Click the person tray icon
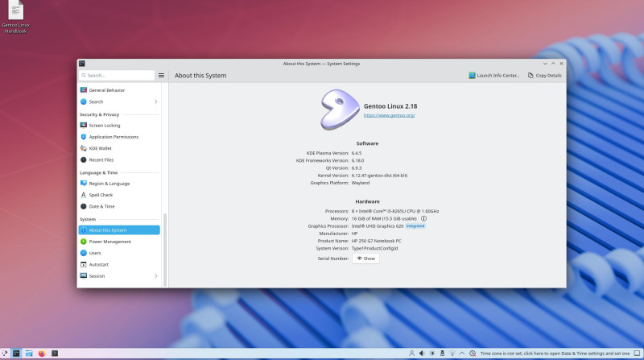Image resolution: width=644 pixels, height=360 pixels. pos(411,354)
